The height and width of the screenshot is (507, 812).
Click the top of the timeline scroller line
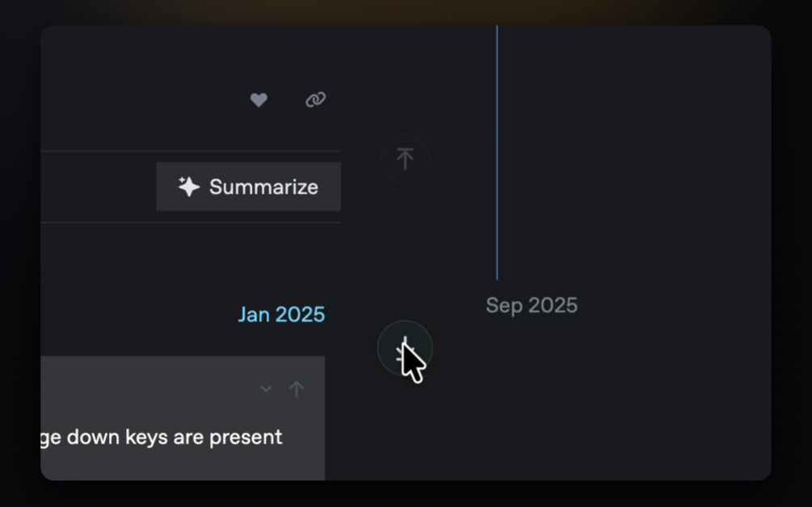coord(497,31)
